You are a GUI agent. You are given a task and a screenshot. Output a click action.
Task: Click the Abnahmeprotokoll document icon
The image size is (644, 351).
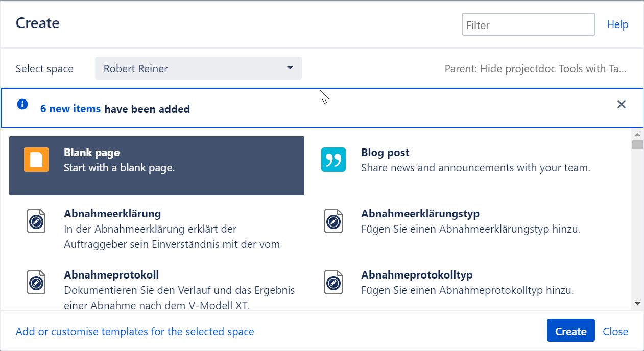point(36,282)
